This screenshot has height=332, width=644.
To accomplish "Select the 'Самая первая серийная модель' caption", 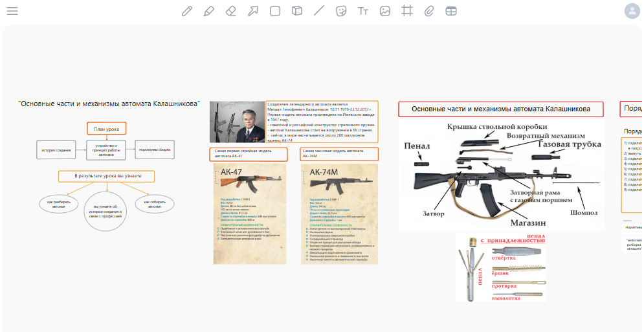I will coord(249,154).
